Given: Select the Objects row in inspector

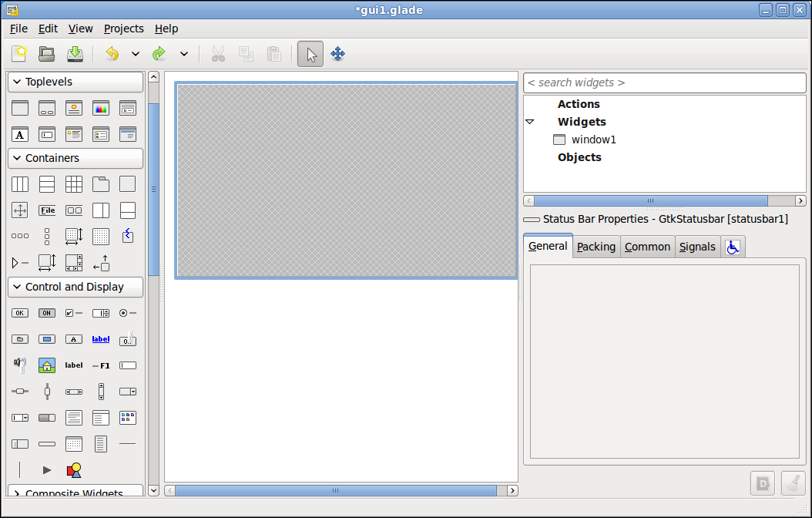Looking at the screenshot, I should (x=579, y=157).
